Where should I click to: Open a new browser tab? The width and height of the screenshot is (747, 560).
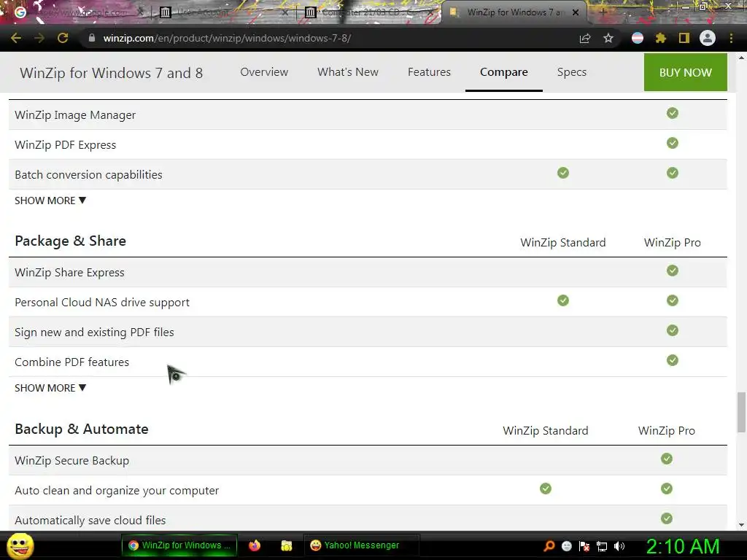tap(603, 12)
